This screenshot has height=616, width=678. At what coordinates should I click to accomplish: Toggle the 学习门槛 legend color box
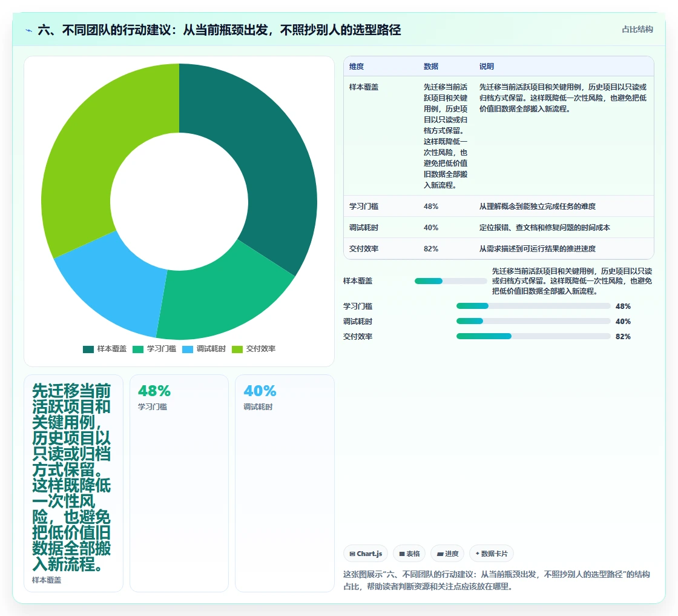pyautogui.click(x=138, y=349)
